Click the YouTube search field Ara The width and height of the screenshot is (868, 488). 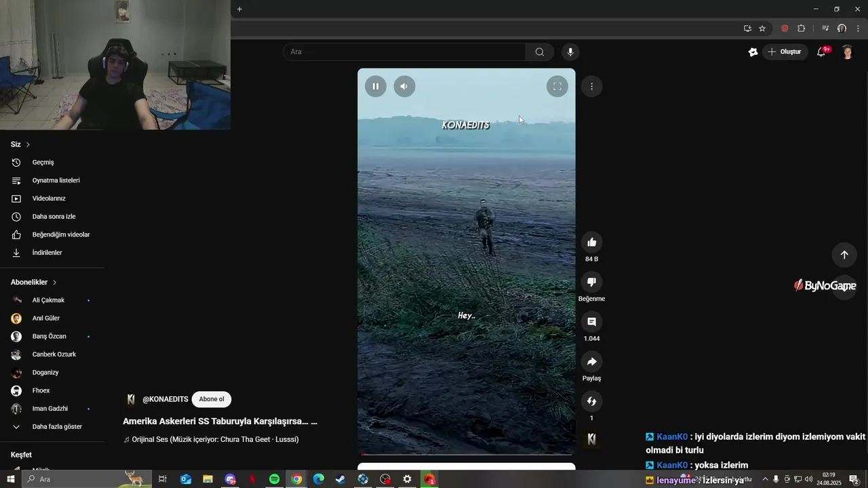pos(404,52)
